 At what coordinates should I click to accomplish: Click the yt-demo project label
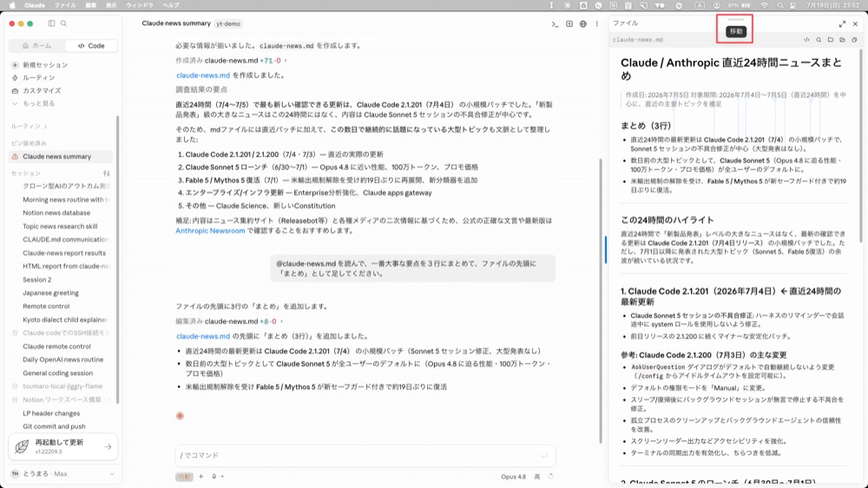point(228,23)
